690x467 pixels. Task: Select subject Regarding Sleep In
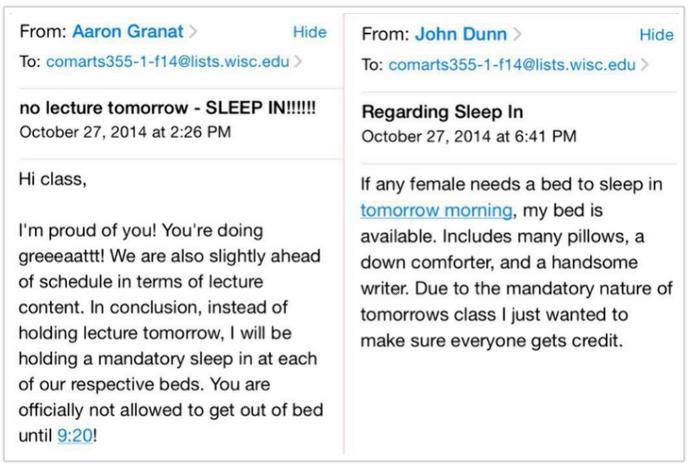(x=442, y=112)
